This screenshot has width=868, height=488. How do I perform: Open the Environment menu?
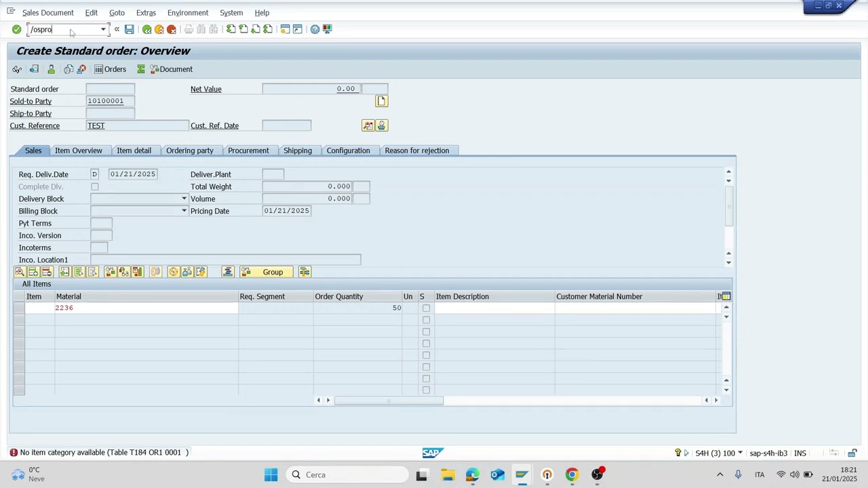click(x=188, y=13)
